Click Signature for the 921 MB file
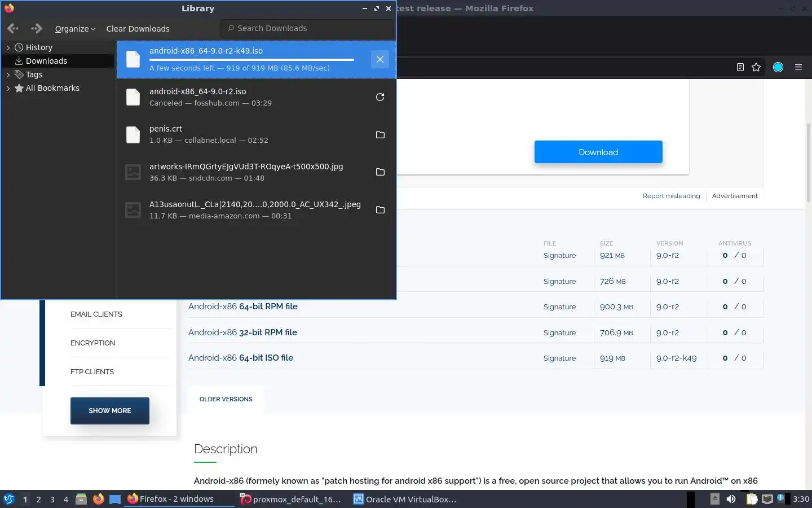812x508 pixels. (559, 256)
